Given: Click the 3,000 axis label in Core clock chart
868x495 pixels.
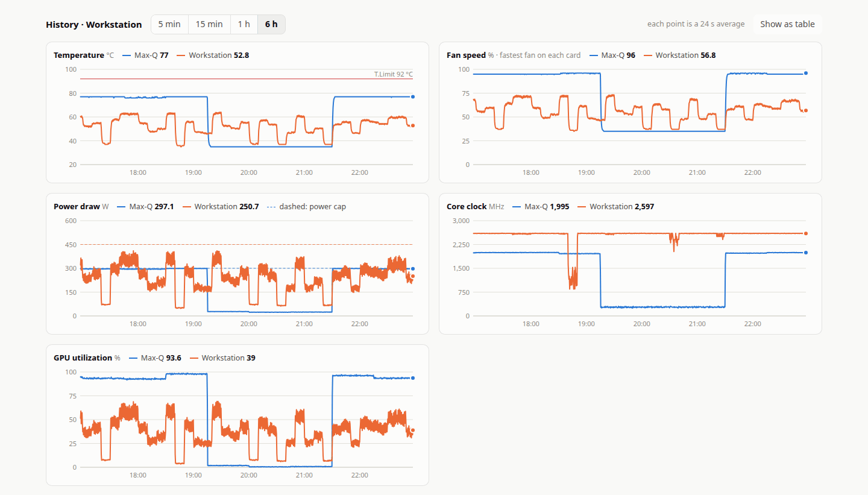Looking at the screenshot, I should coord(461,221).
